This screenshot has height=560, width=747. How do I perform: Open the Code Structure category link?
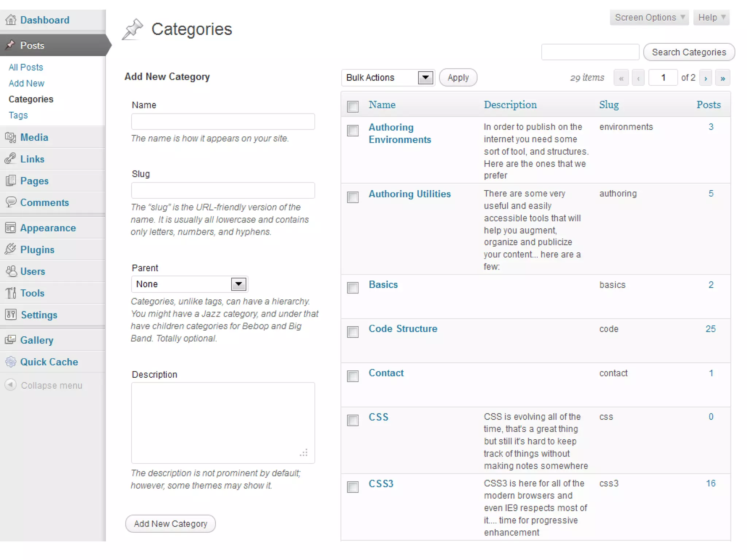pyautogui.click(x=403, y=329)
